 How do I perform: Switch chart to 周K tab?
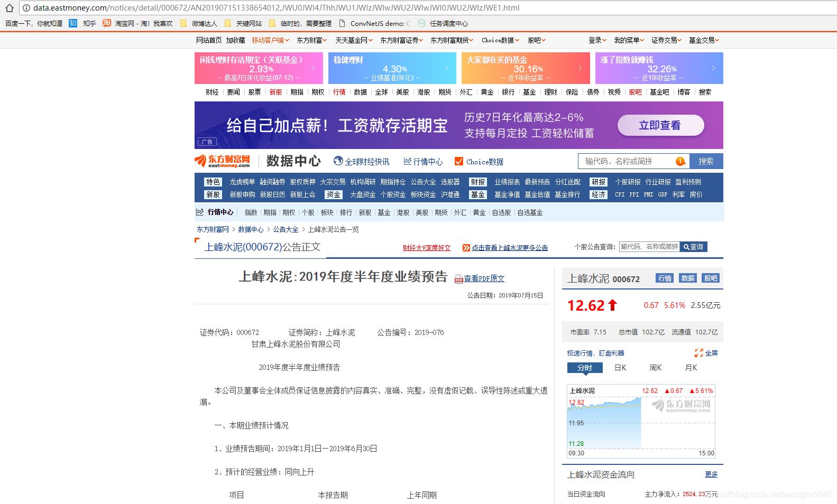point(656,368)
